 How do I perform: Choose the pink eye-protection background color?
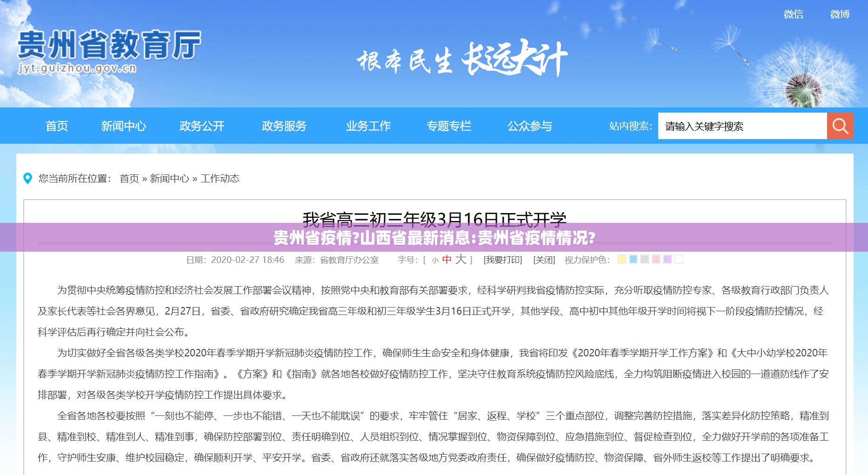(x=656, y=259)
